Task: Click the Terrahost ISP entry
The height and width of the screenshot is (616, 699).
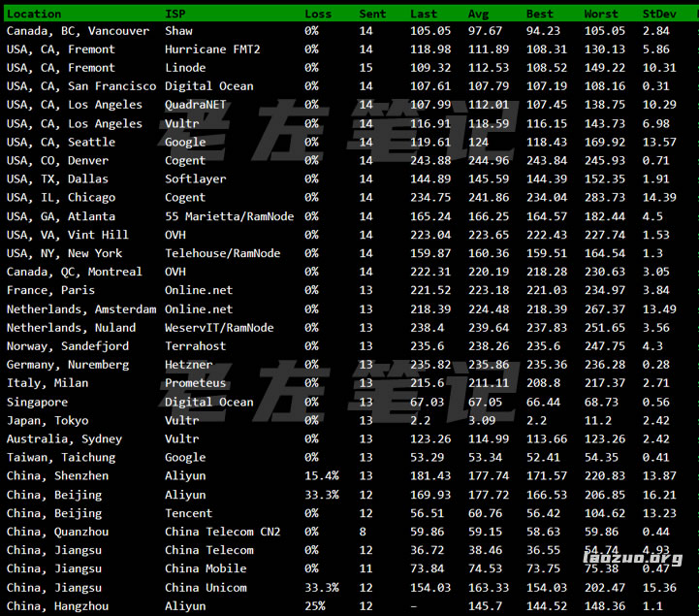Action: click(195, 346)
